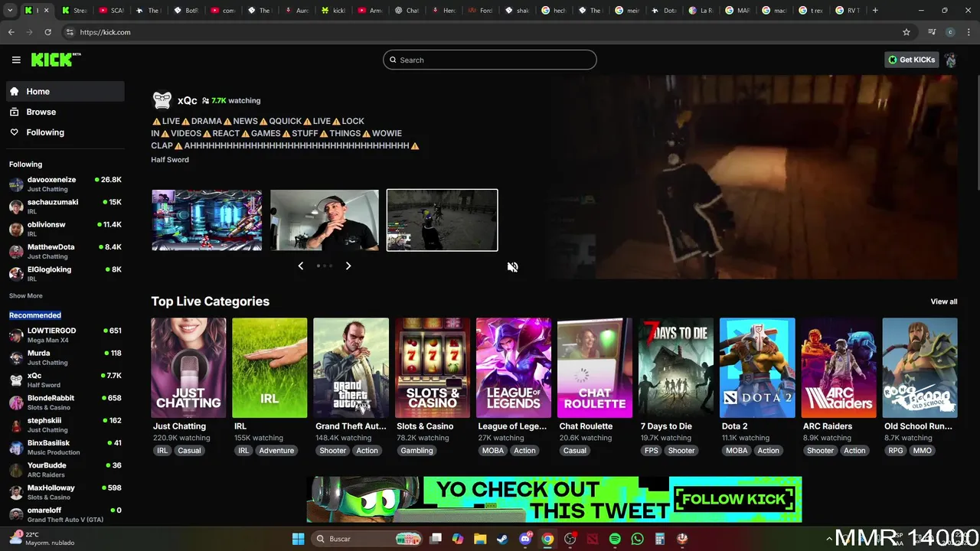Viewport: 980px width, 551px height.
Task: Open the Dota 2 category card
Action: click(x=757, y=368)
